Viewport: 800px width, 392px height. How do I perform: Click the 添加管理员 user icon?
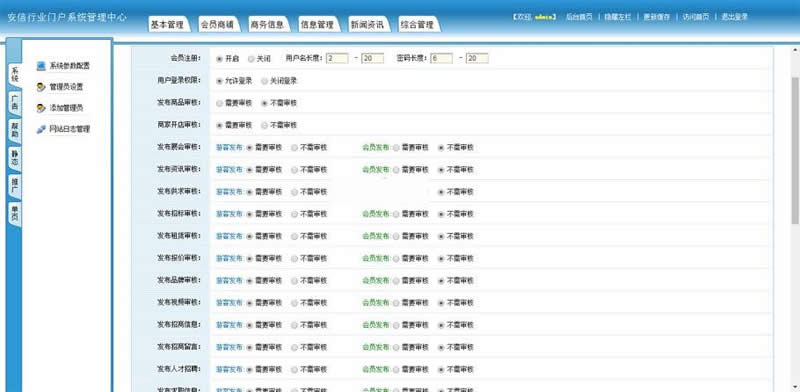click(41, 108)
